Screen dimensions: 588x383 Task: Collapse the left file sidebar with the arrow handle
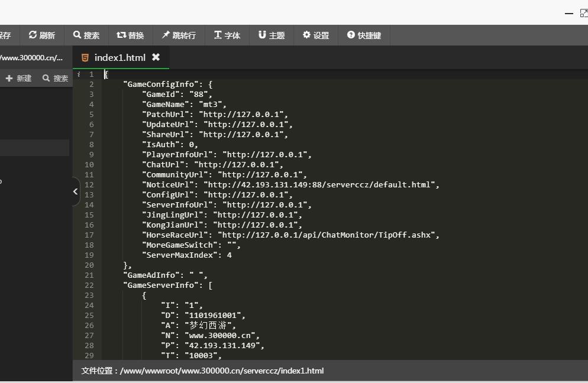coord(76,191)
